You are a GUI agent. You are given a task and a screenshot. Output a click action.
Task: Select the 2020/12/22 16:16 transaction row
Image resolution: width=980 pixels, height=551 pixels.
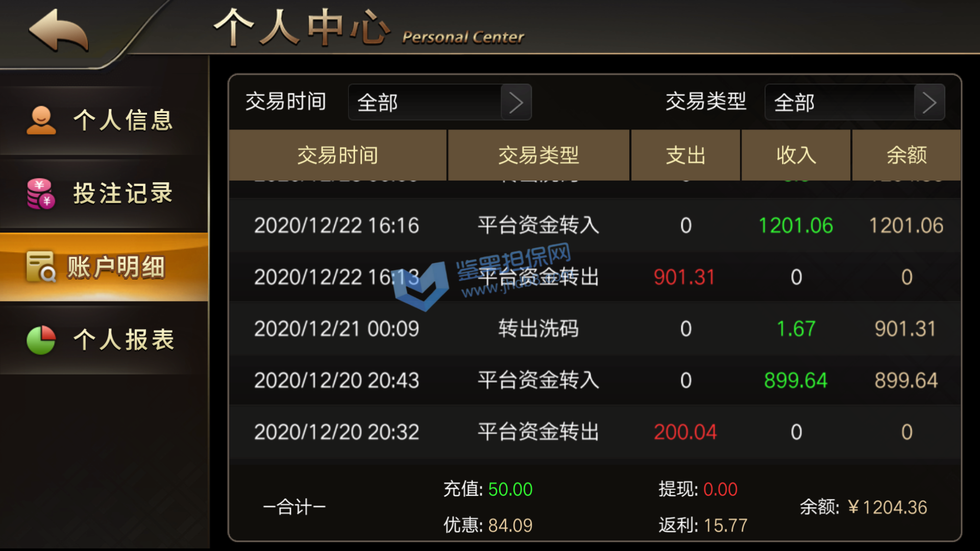tap(595, 226)
